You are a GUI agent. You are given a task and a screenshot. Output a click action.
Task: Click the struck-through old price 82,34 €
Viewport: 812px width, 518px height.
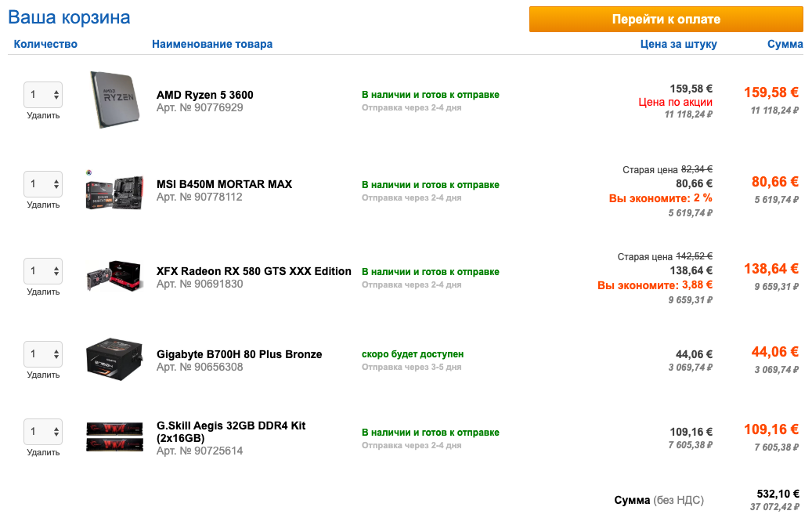pyautogui.click(x=697, y=169)
